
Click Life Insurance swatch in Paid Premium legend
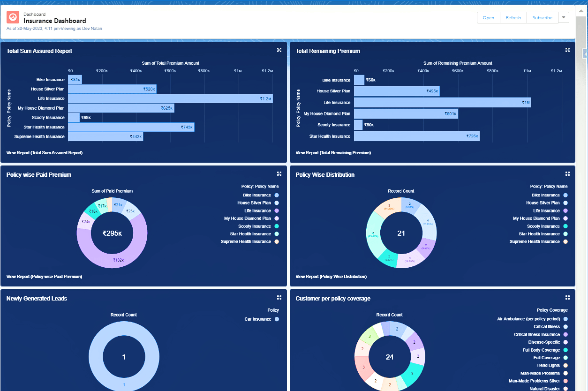pyautogui.click(x=277, y=211)
